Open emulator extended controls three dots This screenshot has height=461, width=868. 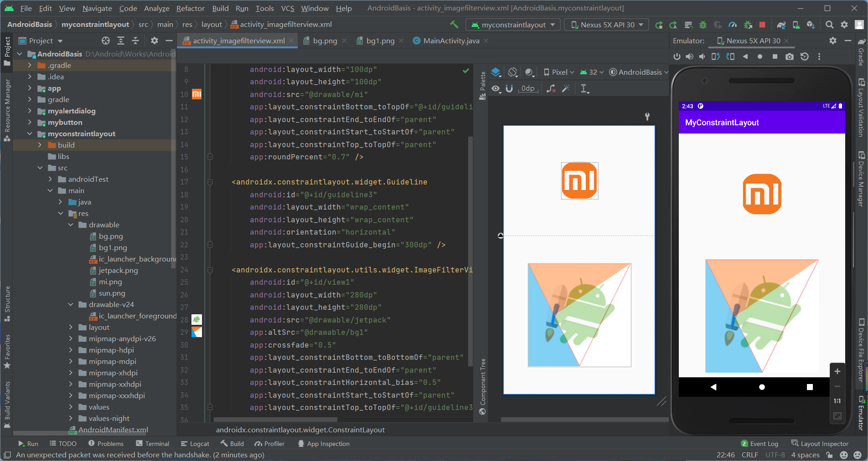pos(819,56)
